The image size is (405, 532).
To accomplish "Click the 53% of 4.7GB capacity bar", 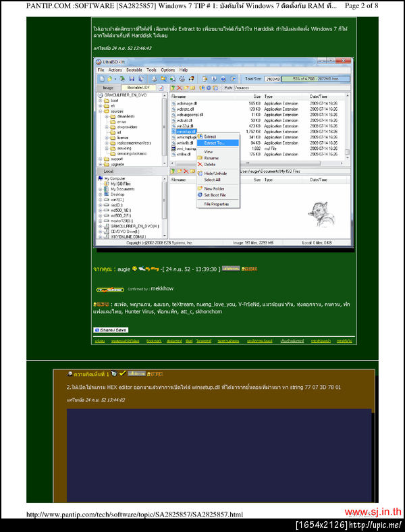I will pyautogui.click(x=316, y=79).
